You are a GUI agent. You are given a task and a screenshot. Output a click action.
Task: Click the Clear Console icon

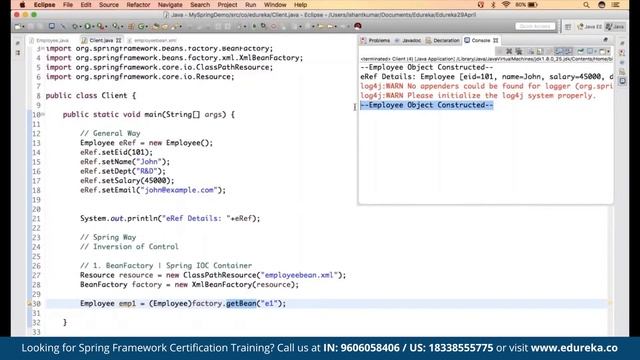[531, 51]
